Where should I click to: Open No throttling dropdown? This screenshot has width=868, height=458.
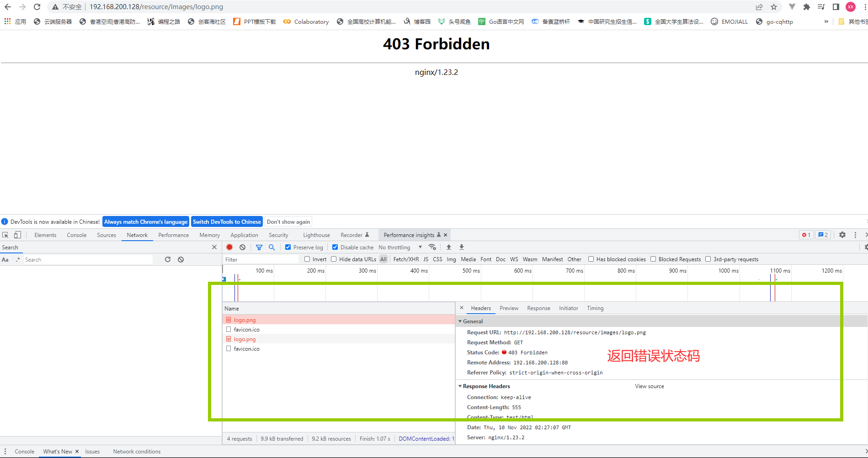(400, 247)
